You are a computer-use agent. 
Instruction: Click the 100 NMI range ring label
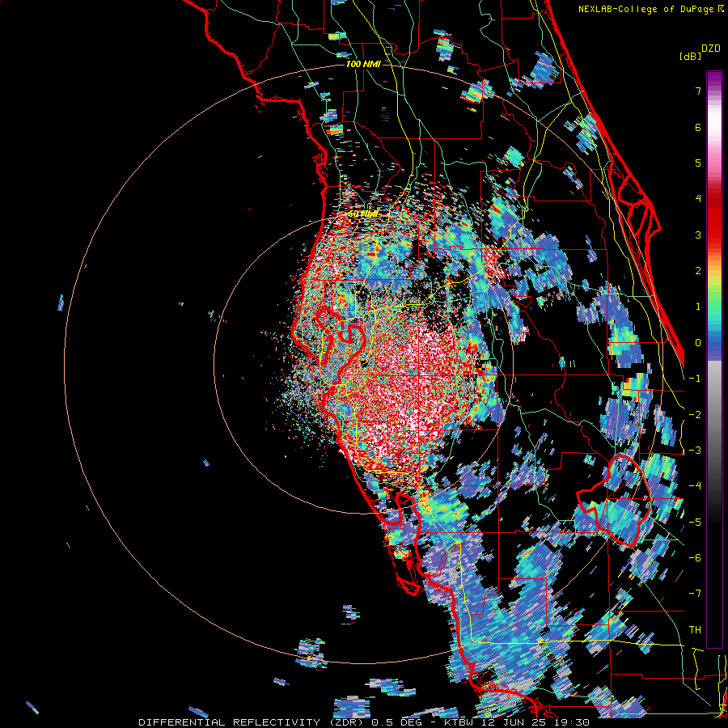(363, 64)
